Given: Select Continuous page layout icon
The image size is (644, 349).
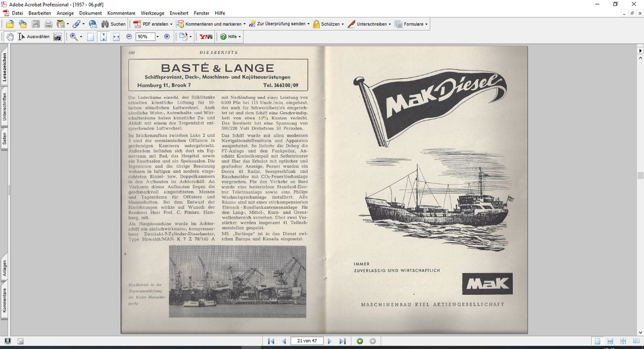Looking at the screenshot, I should pyautogui.click(x=610, y=341).
